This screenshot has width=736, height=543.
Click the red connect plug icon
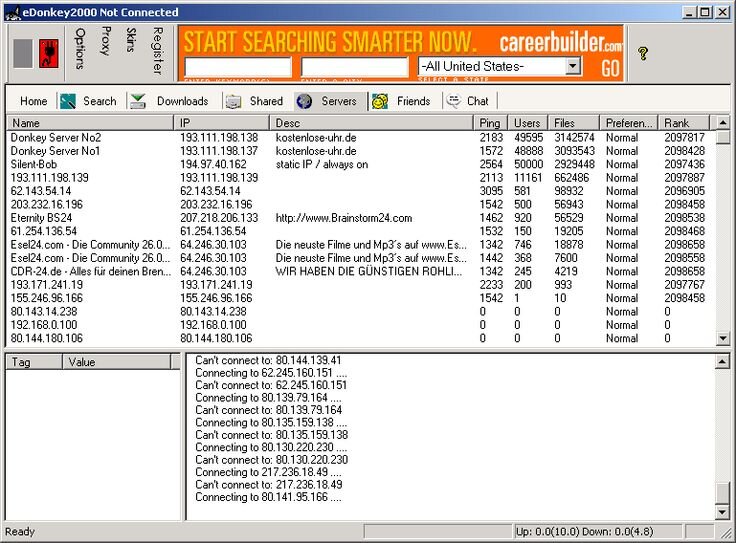click(x=48, y=54)
